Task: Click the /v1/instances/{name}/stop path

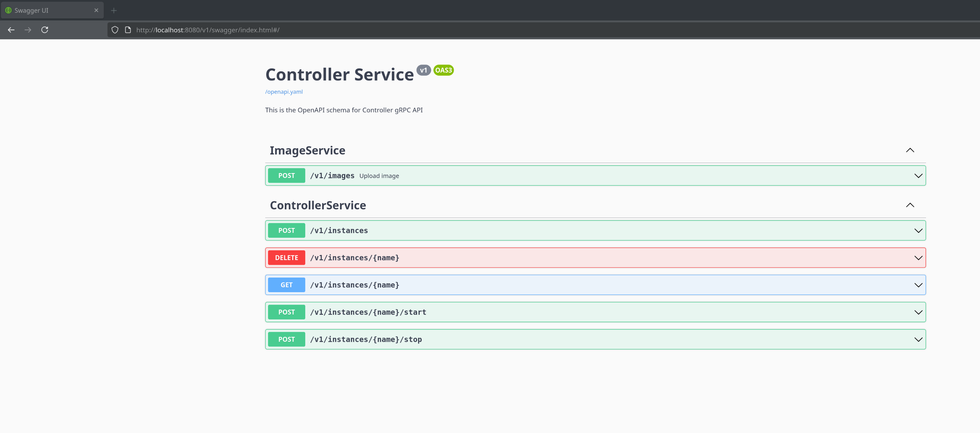Action: click(x=366, y=339)
